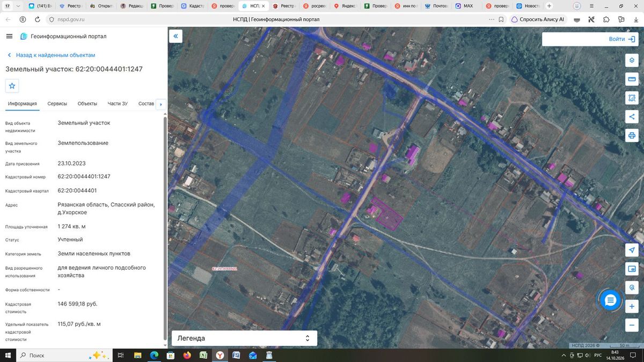Click the area value 1 274 кв. м
This screenshot has height=362, width=644.
pyautogui.click(x=71, y=226)
